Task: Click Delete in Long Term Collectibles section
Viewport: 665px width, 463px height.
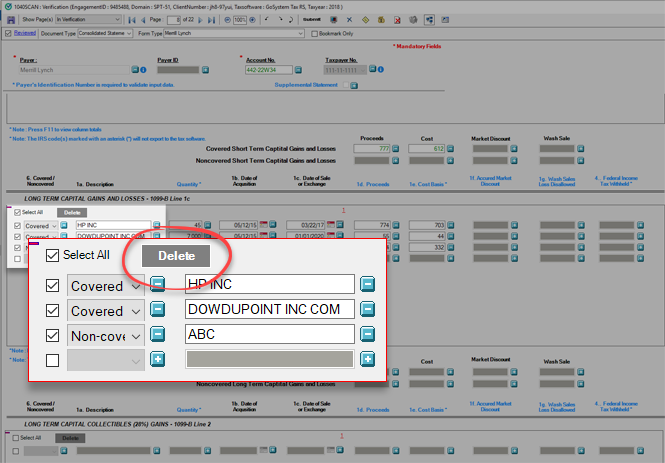Action: tap(69, 438)
